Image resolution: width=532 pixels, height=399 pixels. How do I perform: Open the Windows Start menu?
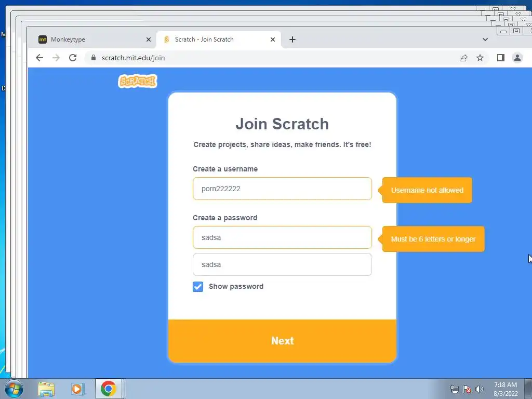pos(14,389)
